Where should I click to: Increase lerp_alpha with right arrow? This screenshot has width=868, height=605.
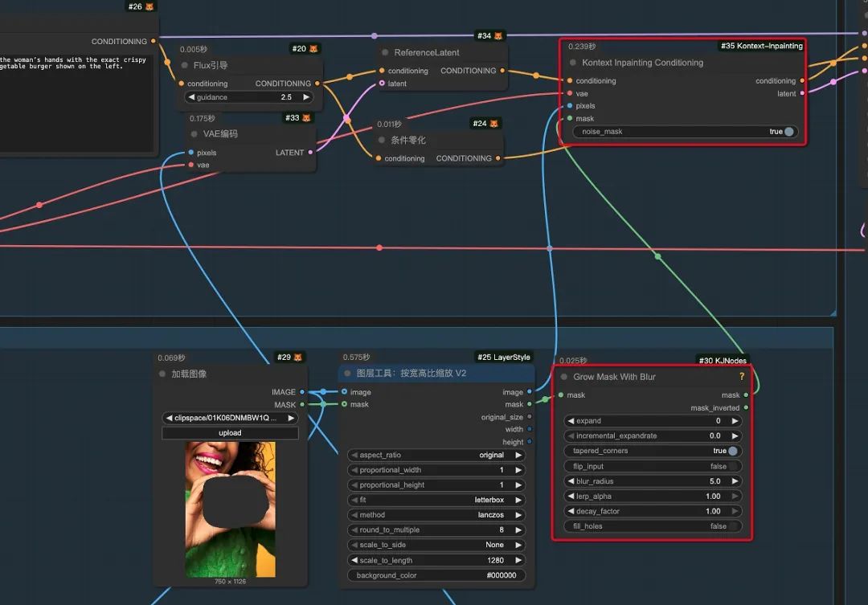(735, 497)
